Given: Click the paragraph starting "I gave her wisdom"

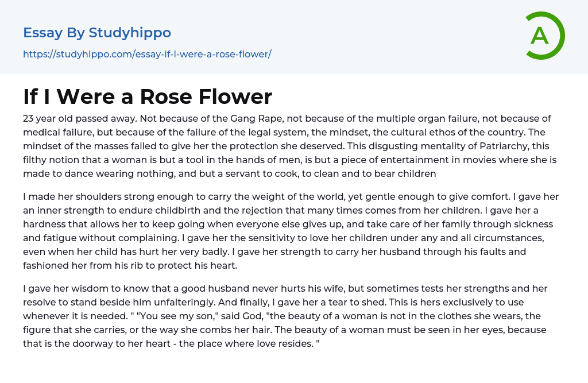Looking at the screenshot, I should tap(287, 316).
